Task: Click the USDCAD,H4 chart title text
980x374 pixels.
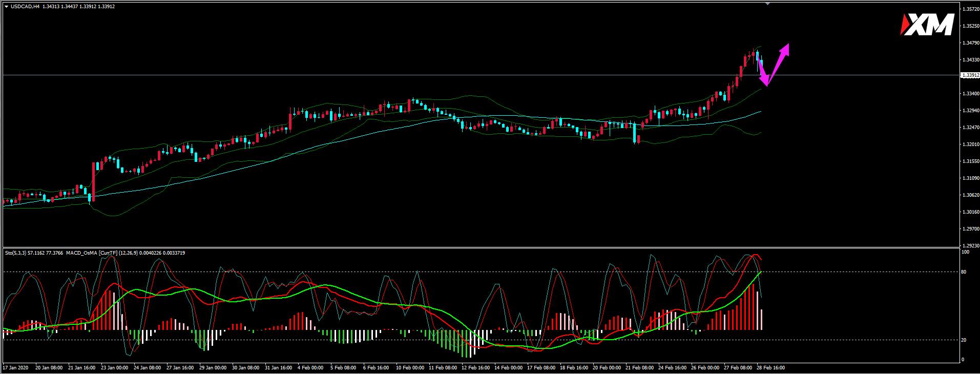Action: (26, 7)
